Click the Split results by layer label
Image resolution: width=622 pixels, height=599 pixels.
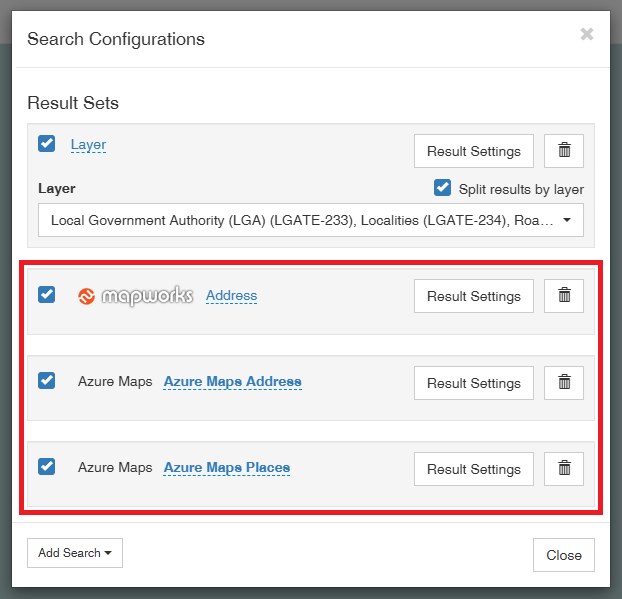[x=521, y=189]
